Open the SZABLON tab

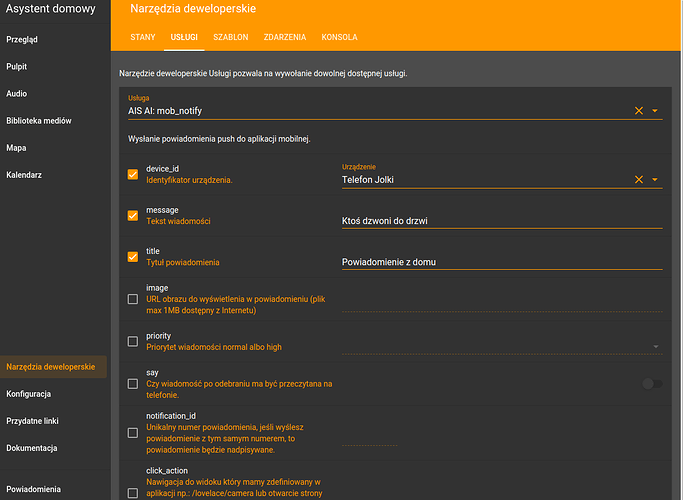pyautogui.click(x=231, y=37)
